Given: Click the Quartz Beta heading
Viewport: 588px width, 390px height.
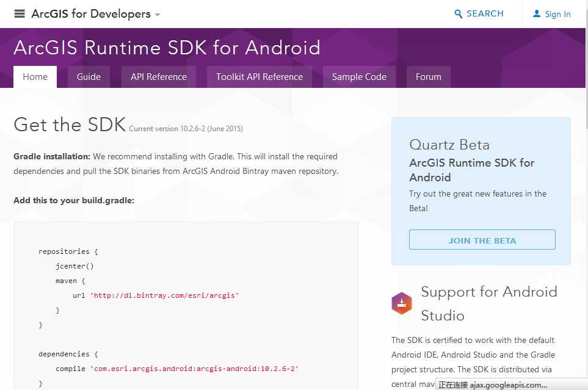Looking at the screenshot, I should 449,145.
